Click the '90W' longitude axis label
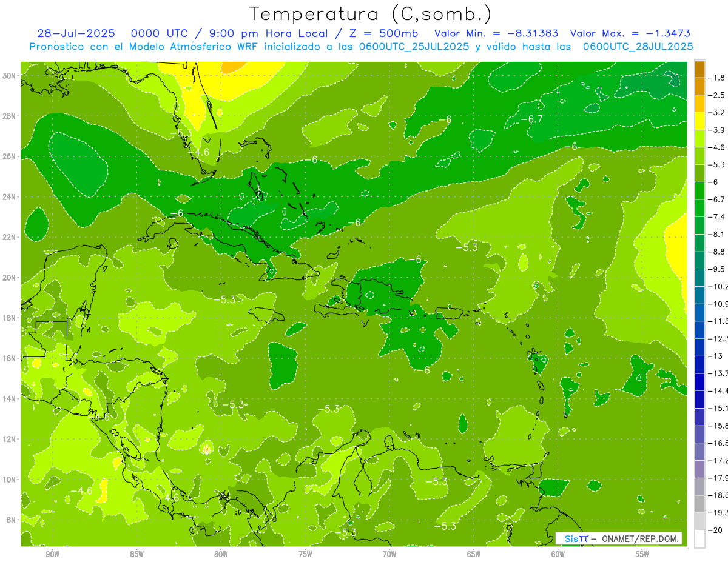The image size is (728, 562). [x=52, y=554]
